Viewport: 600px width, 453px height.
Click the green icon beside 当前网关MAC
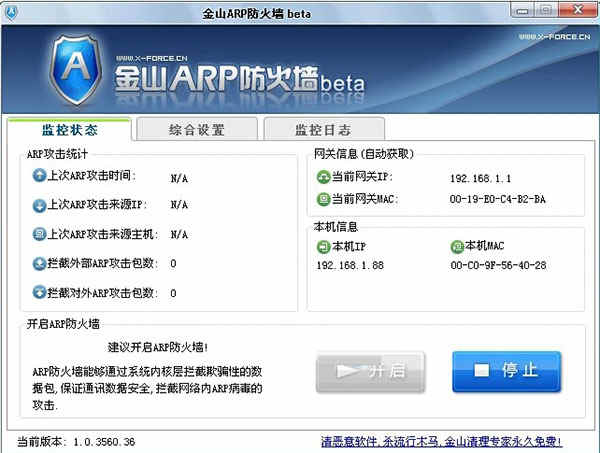(x=323, y=199)
